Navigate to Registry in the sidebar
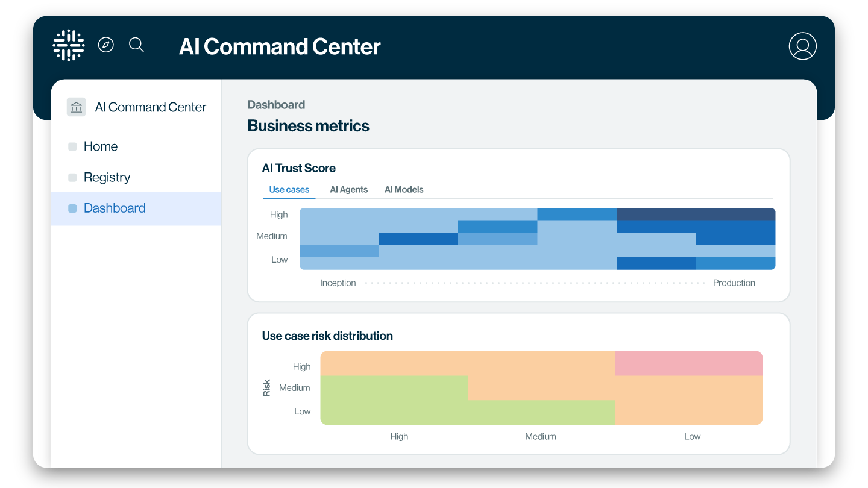This screenshot has height=488, width=868. (107, 177)
